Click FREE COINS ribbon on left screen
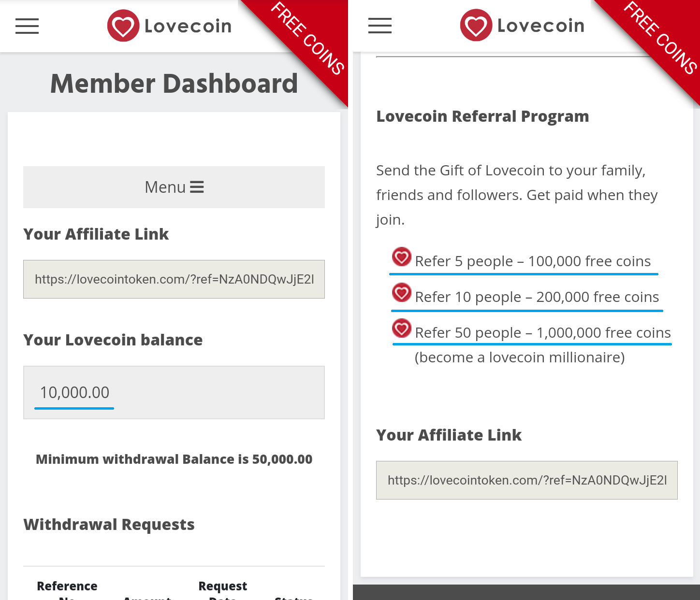Screen dimensions: 700x600 pos(307,39)
